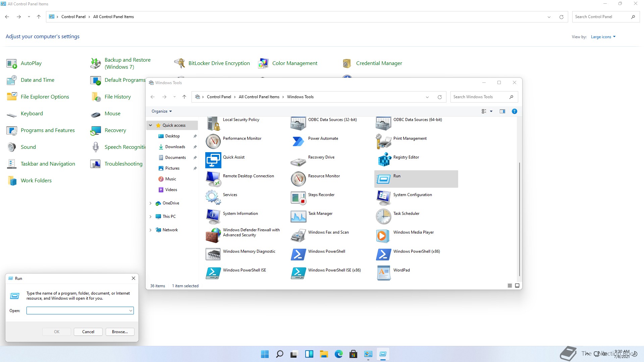
Task: Open Microsoft Edge from the taskbar
Action: pos(338,354)
